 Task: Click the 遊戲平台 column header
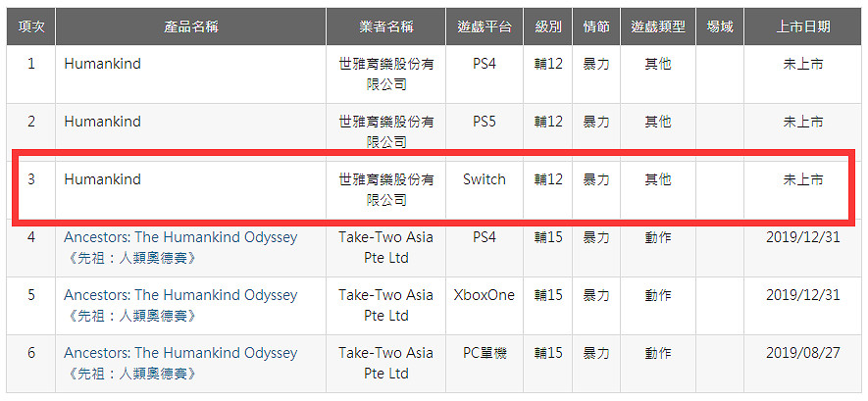[484, 26]
